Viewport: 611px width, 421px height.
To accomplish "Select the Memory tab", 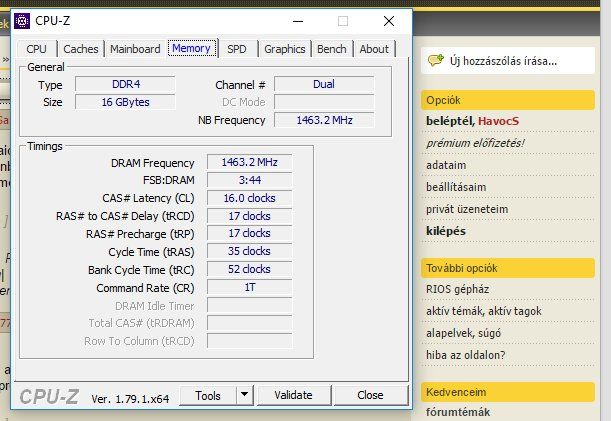I will (191, 48).
